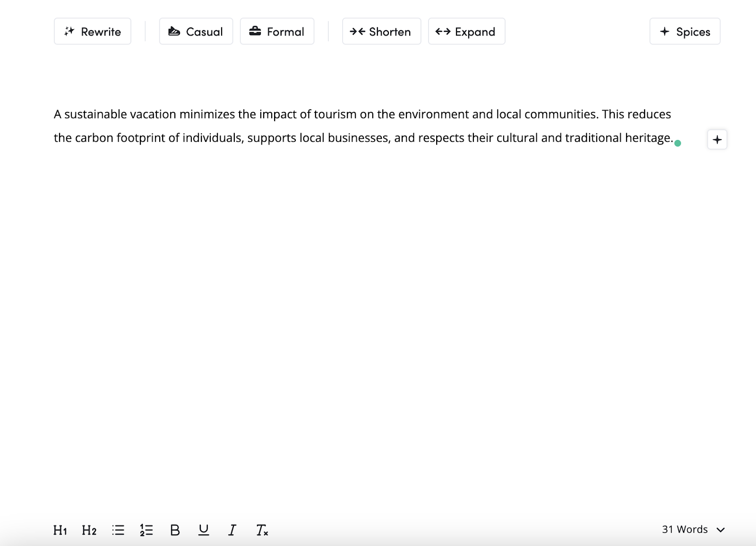756x546 pixels.
Task: Change tone to Formal
Action: [277, 31]
